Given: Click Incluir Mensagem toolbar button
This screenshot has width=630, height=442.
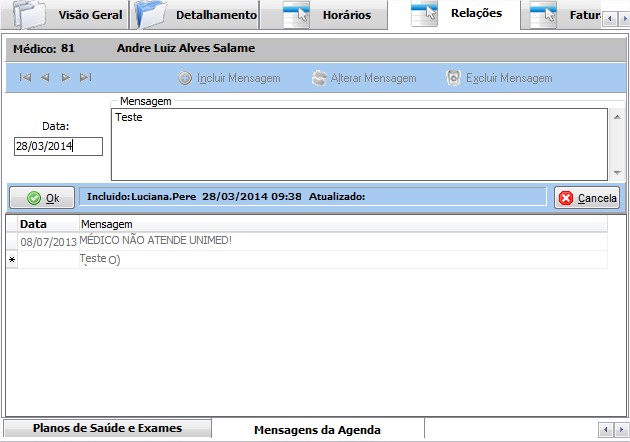Looking at the screenshot, I should click(x=229, y=78).
